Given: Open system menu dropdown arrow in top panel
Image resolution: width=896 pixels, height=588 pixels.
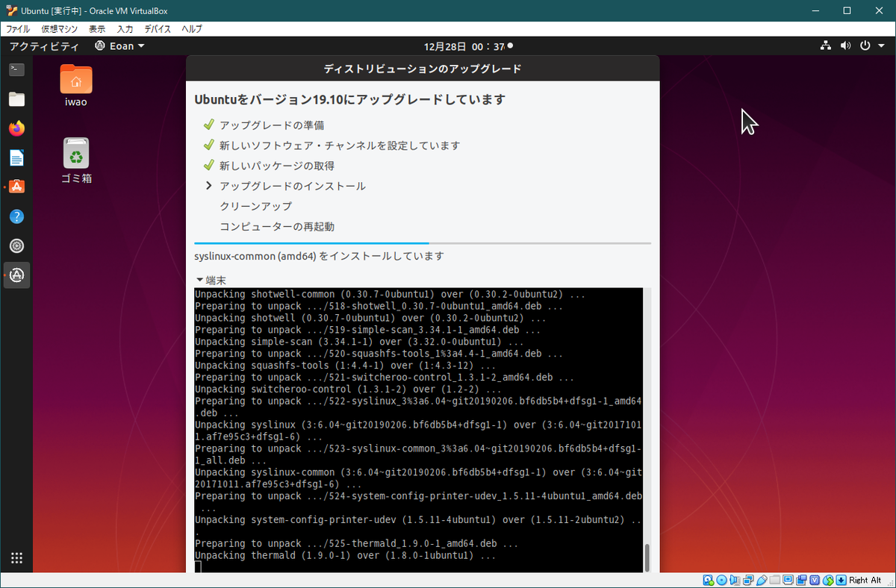Looking at the screenshot, I should pyautogui.click(x=881, y=46).
